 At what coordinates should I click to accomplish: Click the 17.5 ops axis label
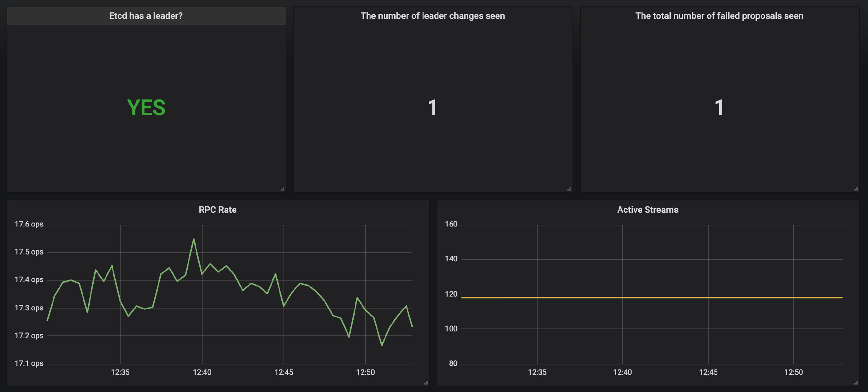coord(29,252)
